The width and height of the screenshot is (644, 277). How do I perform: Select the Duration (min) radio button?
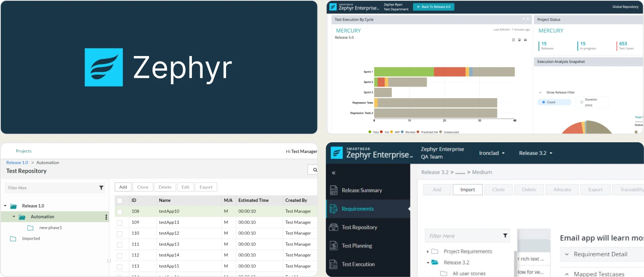(582, 102)
